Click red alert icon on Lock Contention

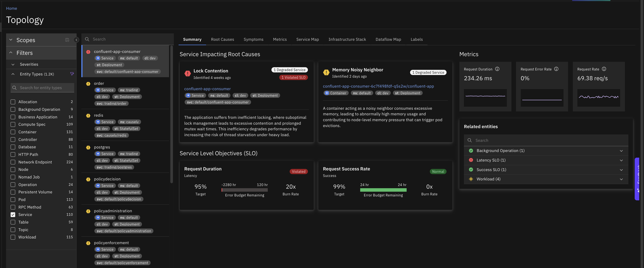187,74
